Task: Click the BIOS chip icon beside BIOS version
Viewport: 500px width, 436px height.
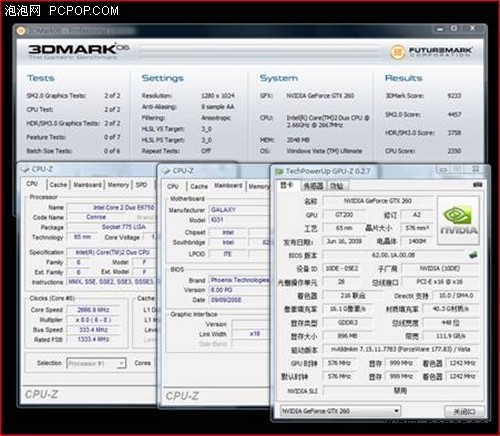Action: coord(473,255)
